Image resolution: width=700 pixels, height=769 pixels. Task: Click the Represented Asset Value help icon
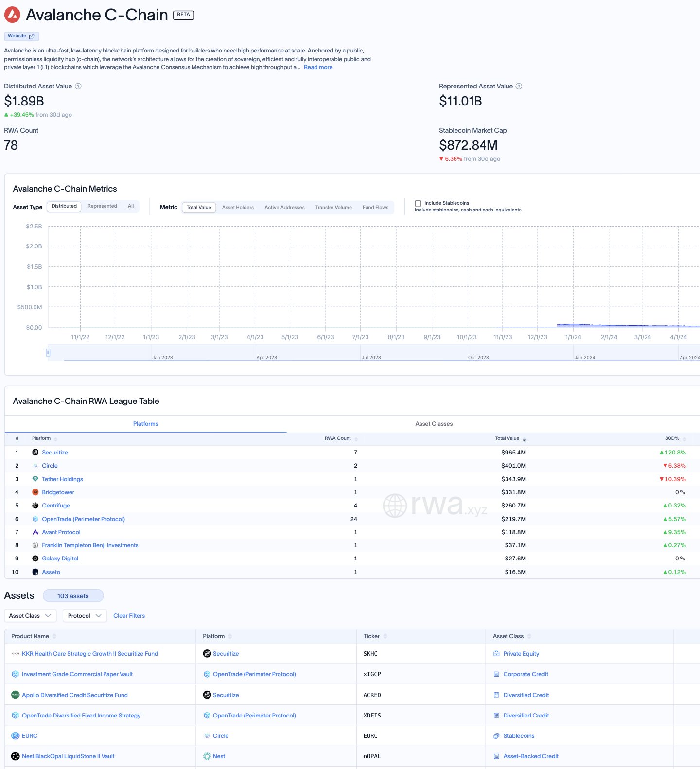[x=519, y=86]
